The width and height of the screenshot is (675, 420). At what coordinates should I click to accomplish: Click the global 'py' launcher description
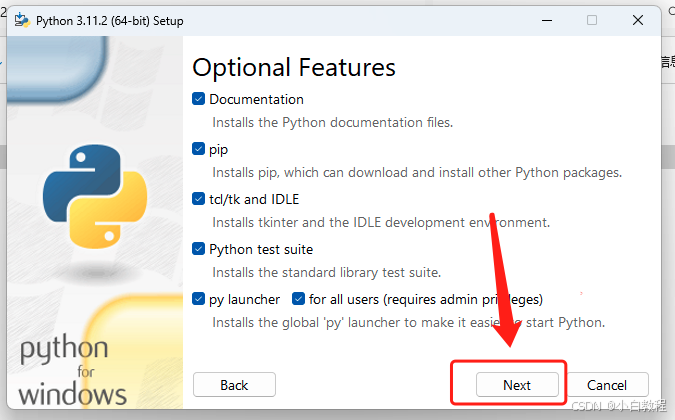(409, 322)
